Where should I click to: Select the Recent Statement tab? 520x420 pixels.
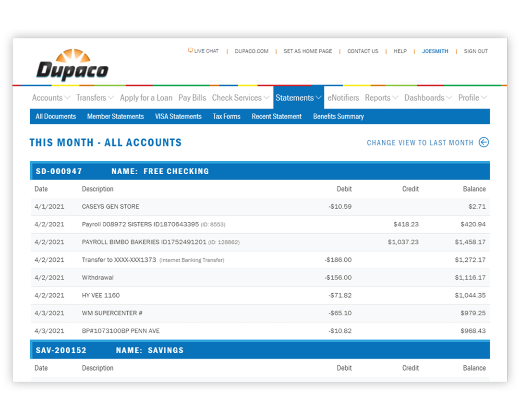pos(277,116)
